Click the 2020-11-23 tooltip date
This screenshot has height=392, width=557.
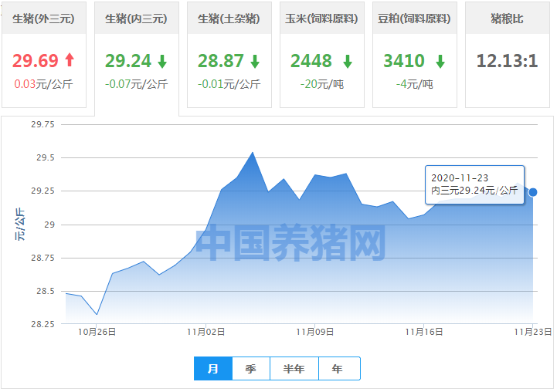(460, 177)
